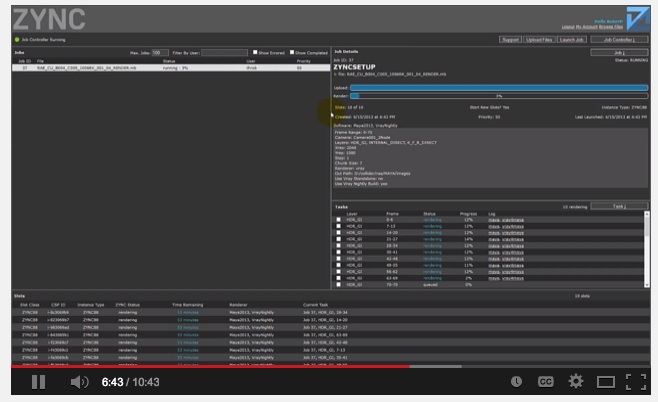
Task: Click the scroll up arrow in Tasks list
Action: click(x=647, y=214)
